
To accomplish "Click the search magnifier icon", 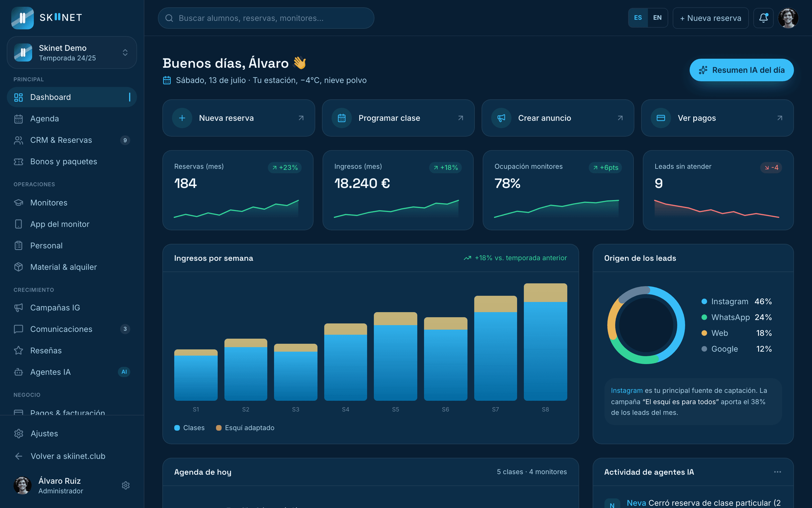I will coord(169,18).
